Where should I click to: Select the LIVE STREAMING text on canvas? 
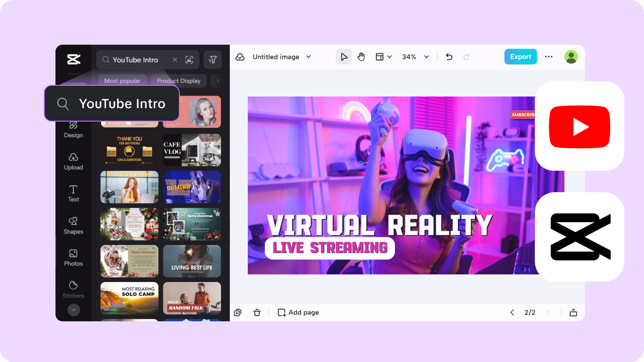pyautogui.click(x=330, y=248)
